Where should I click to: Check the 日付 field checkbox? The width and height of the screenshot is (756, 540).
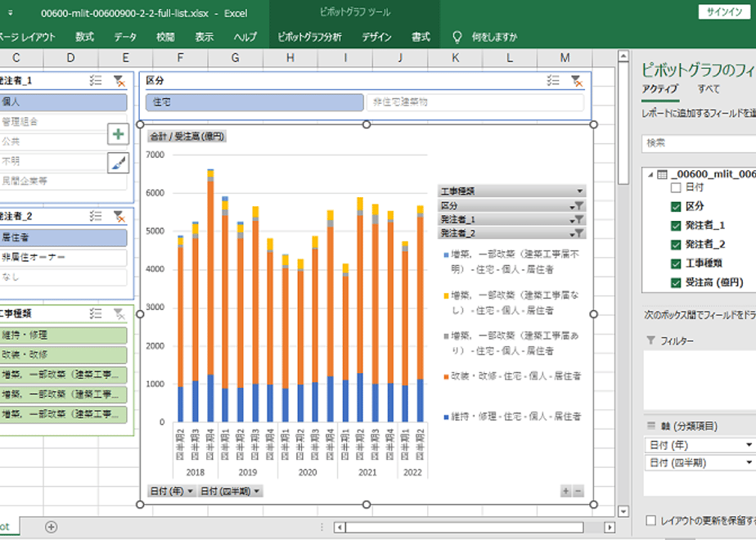(676, 187)
